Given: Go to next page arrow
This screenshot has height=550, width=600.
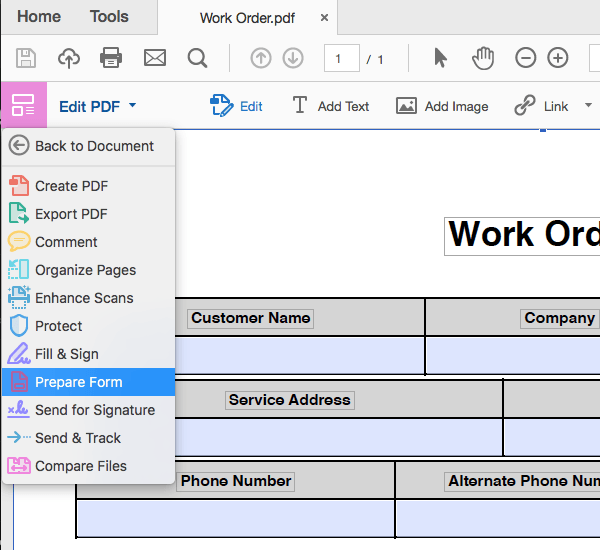Looking at the screenshot, I should coord(293,58).
